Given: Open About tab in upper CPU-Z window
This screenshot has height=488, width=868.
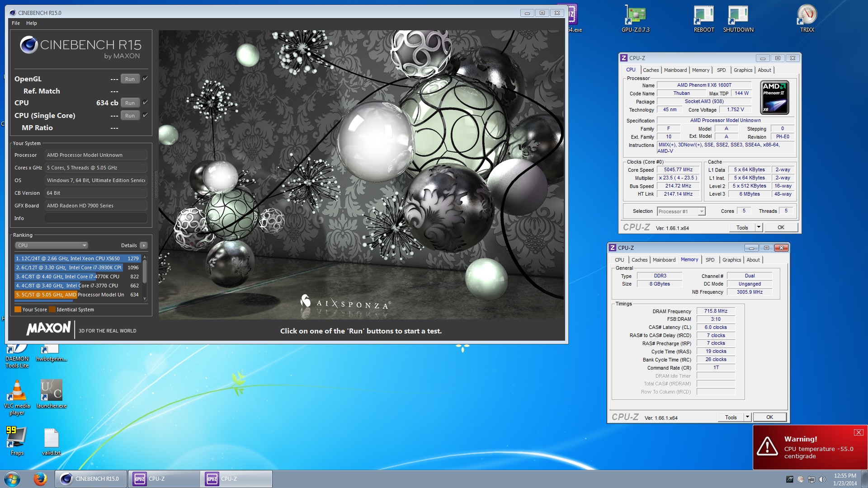Looking at the screenshot, I should tap(764, 70).
